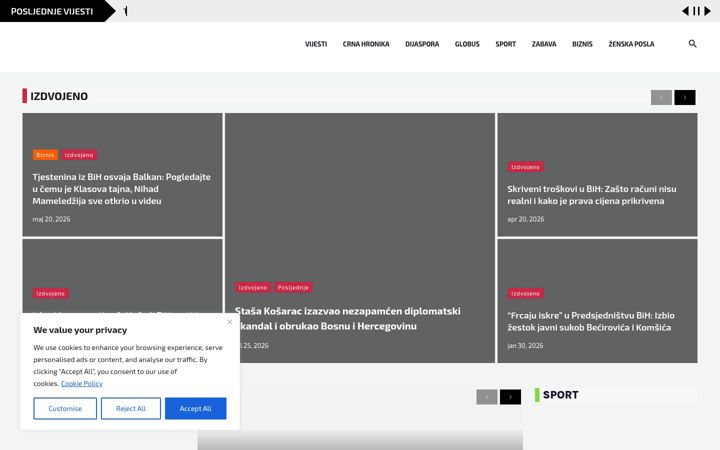
Task: Select Ženska Posla in navigation
Action: coord(631,44)
